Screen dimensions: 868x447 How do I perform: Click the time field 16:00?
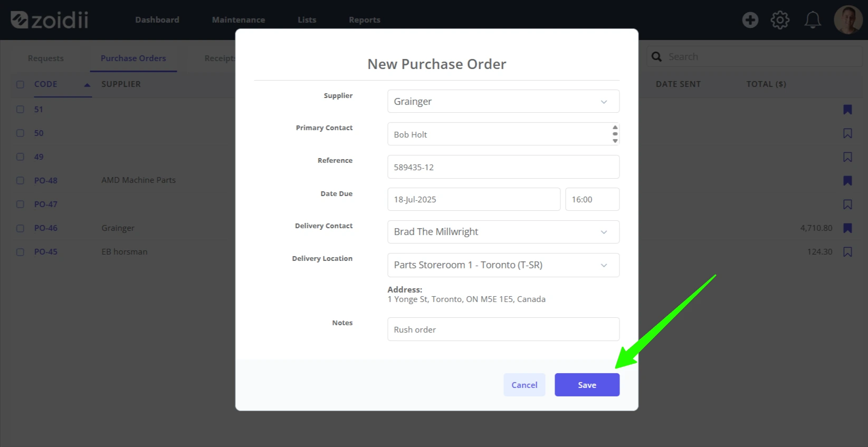coord(593,199)
